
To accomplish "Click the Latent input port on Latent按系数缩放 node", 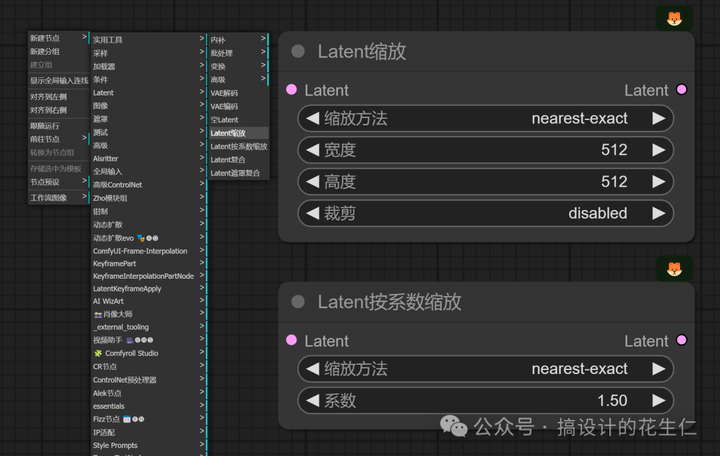I will 292,340.
